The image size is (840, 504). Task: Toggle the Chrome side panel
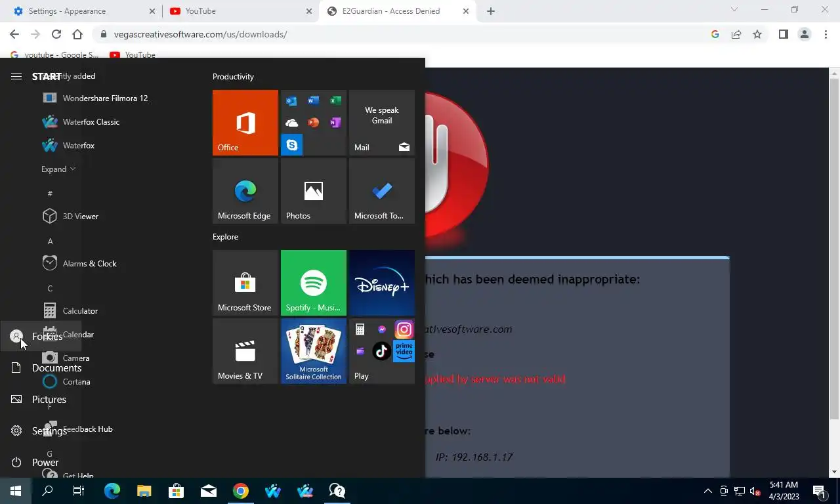click(783, 34)
